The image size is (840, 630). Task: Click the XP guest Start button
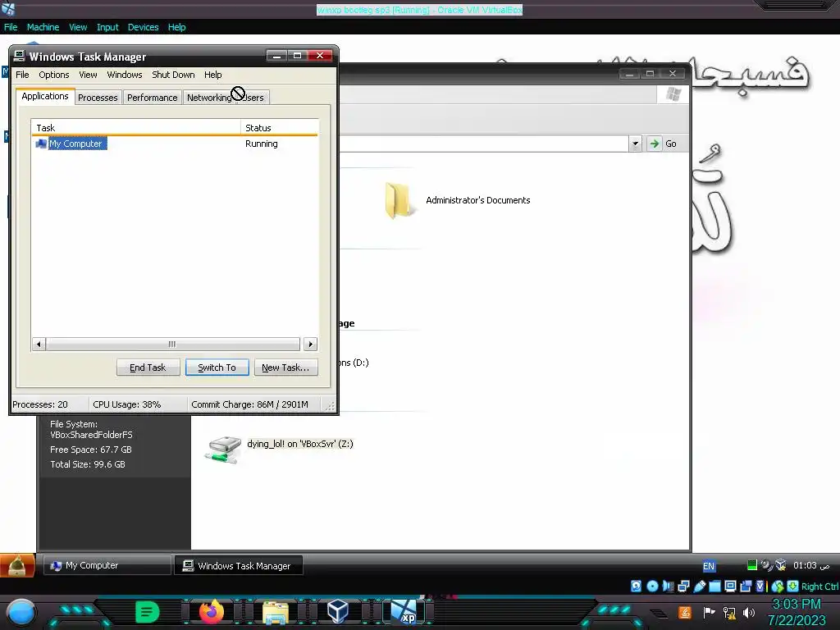point(18,566)
